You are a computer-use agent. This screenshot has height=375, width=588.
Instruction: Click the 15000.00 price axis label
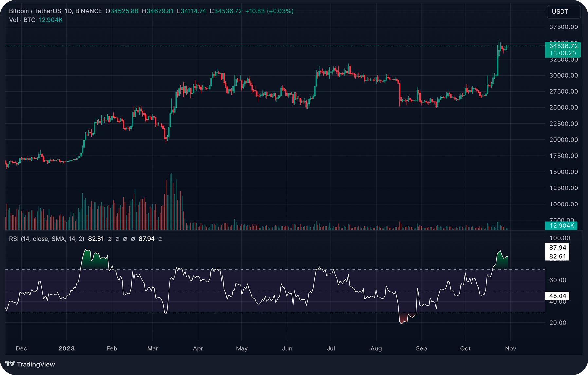tap(563, 172)
